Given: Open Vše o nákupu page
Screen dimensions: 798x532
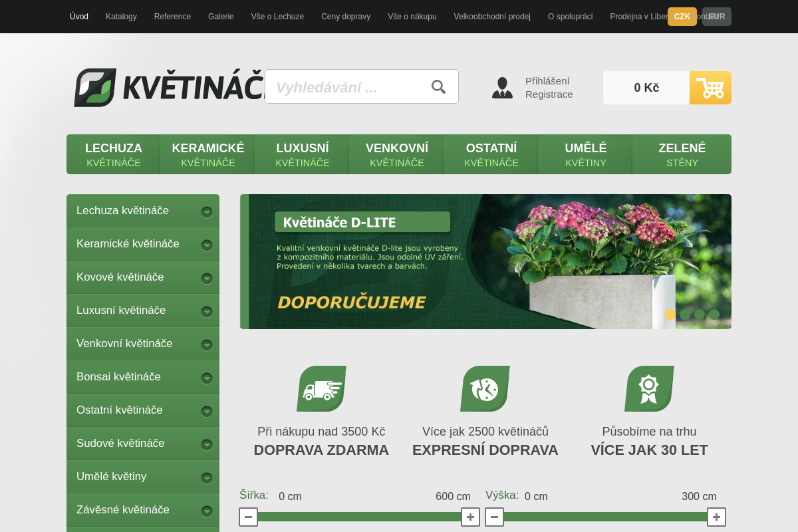Looking at the screenshot, I should coord(412,17).
